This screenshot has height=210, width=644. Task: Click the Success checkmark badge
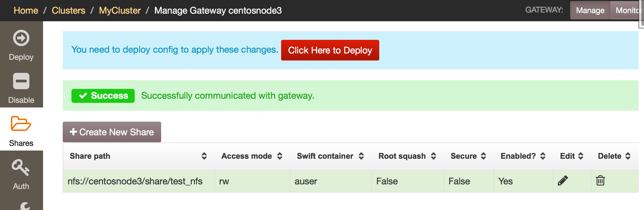click(x=103, y=96)
